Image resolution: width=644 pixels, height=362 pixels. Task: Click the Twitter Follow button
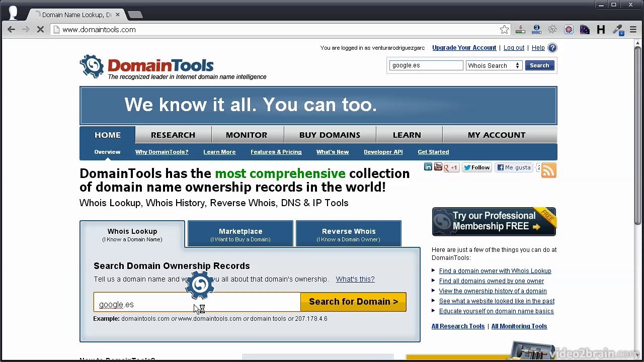476,167
